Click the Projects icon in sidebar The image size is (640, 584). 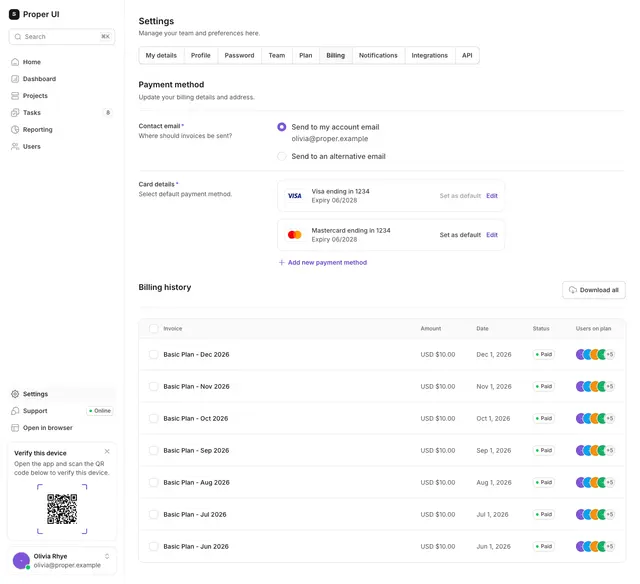(15, 95)
